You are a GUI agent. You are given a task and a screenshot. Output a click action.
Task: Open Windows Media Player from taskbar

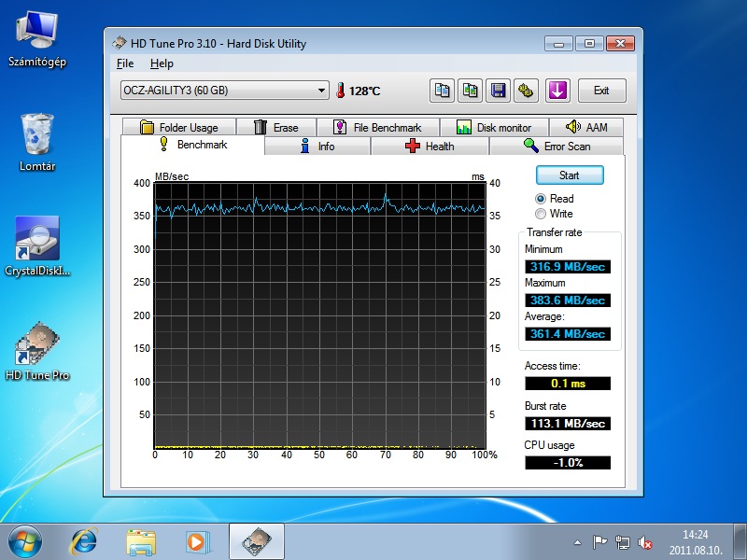(x=196, y=542)
